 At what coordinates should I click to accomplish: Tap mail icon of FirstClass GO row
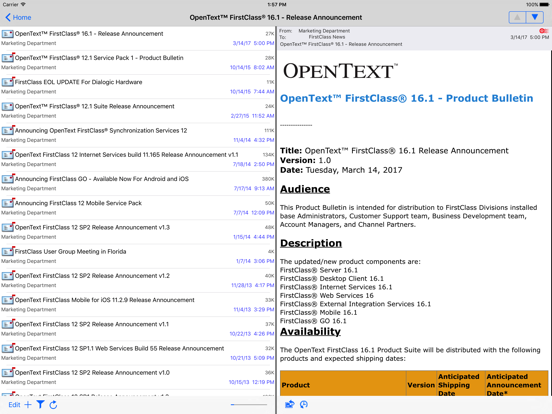(x=7, y=179)
